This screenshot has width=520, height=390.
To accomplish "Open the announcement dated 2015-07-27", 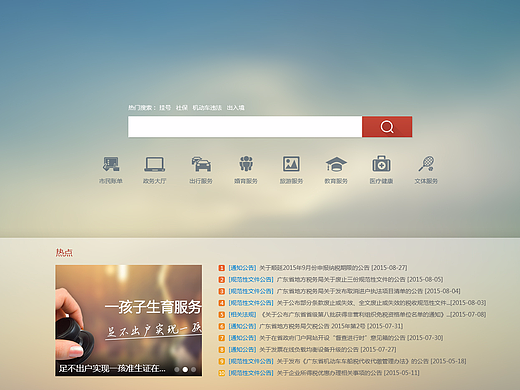I will click(x=328, y=349).
